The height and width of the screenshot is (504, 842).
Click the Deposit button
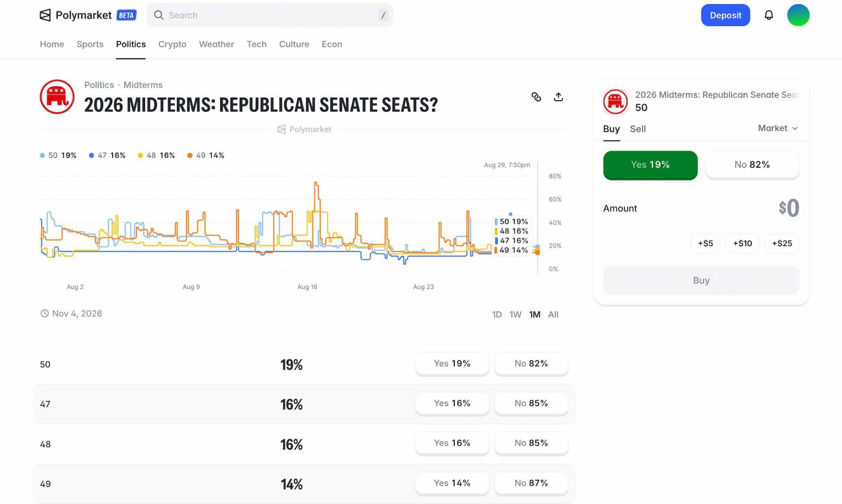pos(725,15)
